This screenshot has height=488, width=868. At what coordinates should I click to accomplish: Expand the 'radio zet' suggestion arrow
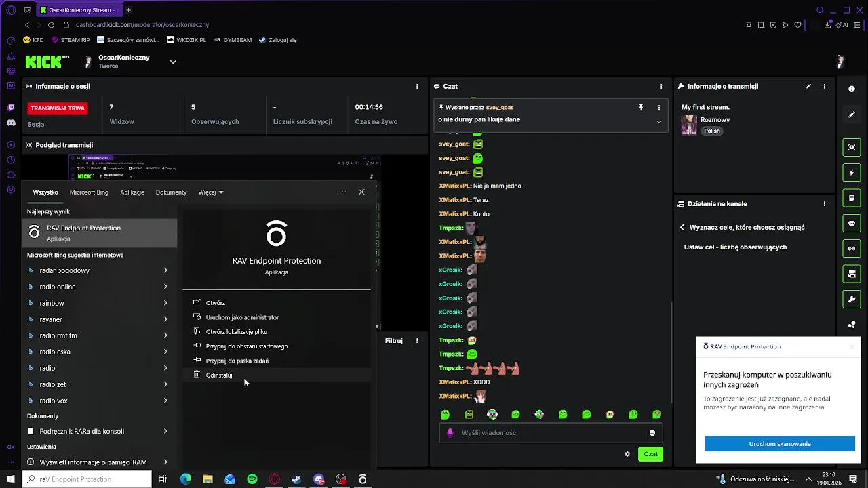(x=165, y=384)
